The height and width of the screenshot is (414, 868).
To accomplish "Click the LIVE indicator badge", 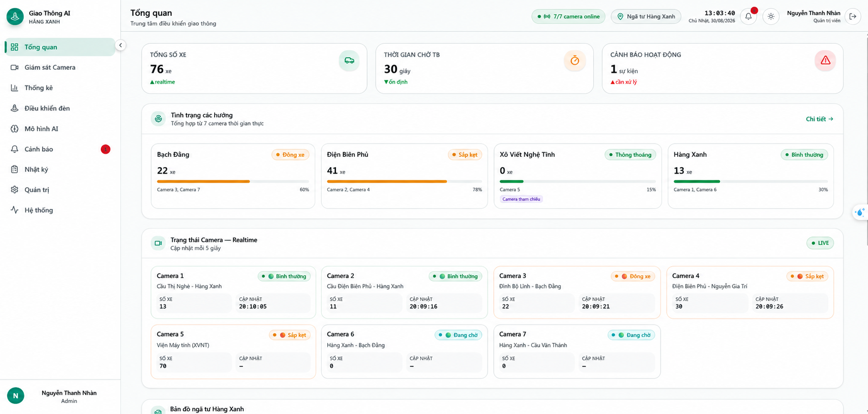I will [x=820, y=243].
